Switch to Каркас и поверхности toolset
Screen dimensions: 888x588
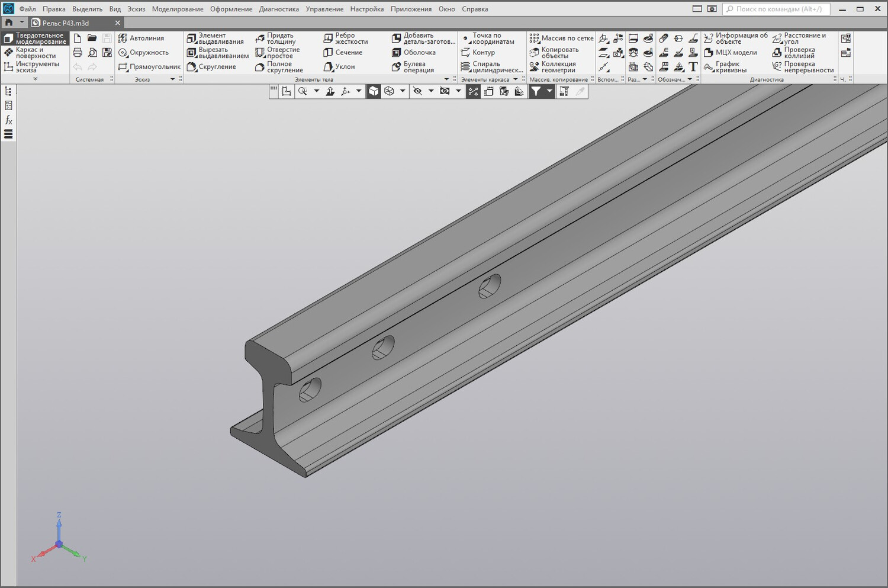(35, 53)
